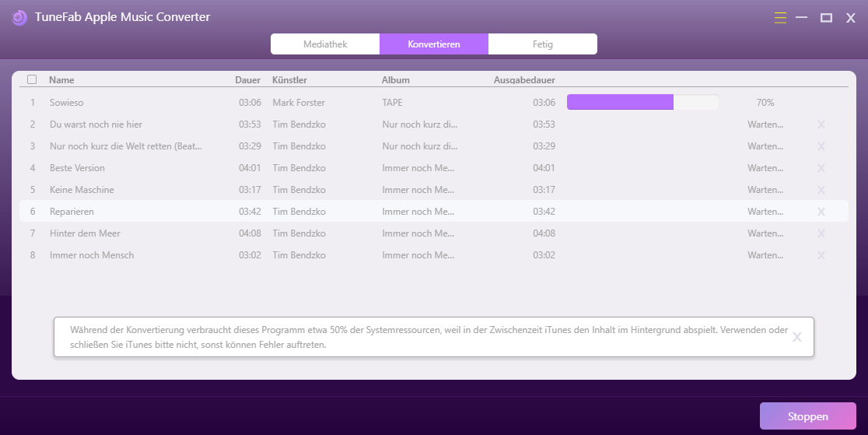Remove 'Du warst noch nie hier' with its X

point(821,125)
